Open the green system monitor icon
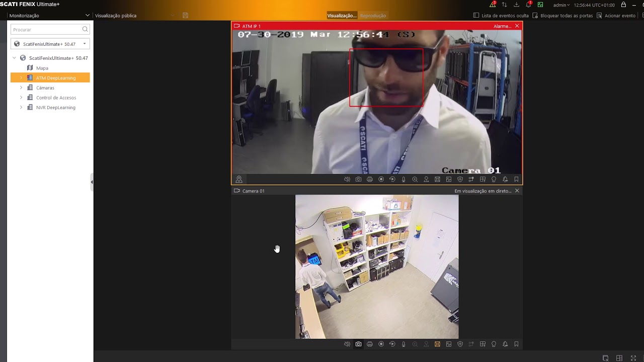This screenshot has width=644, height=362. tap(540, 5)
